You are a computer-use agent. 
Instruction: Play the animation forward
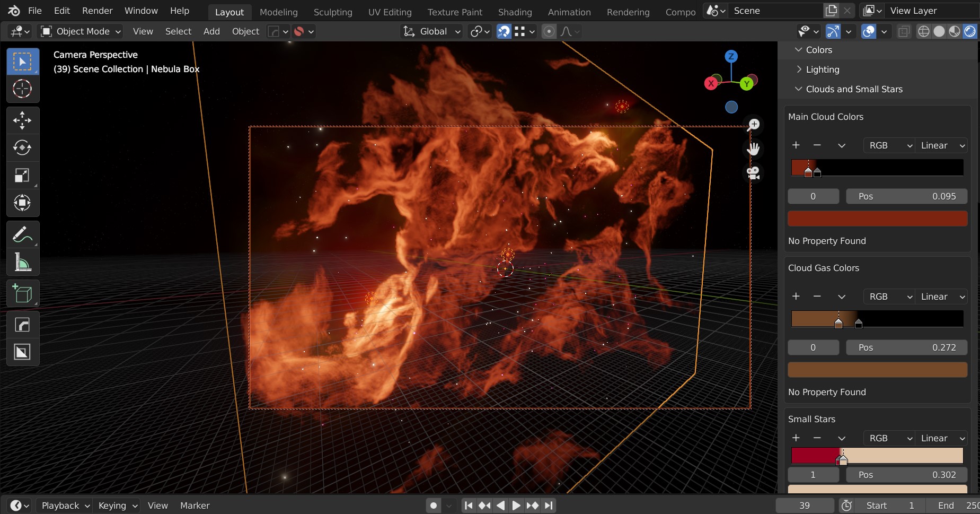[x=516, y=506]
